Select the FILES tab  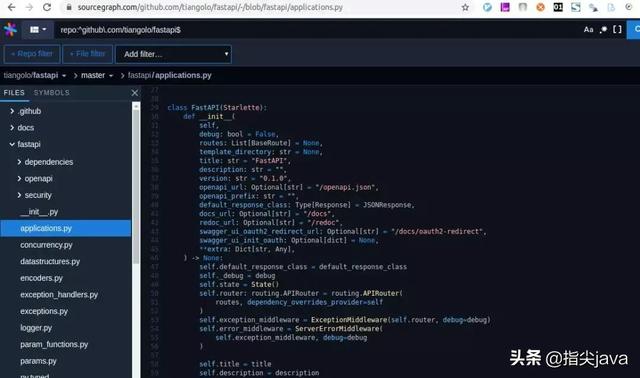tap(14, 93)
